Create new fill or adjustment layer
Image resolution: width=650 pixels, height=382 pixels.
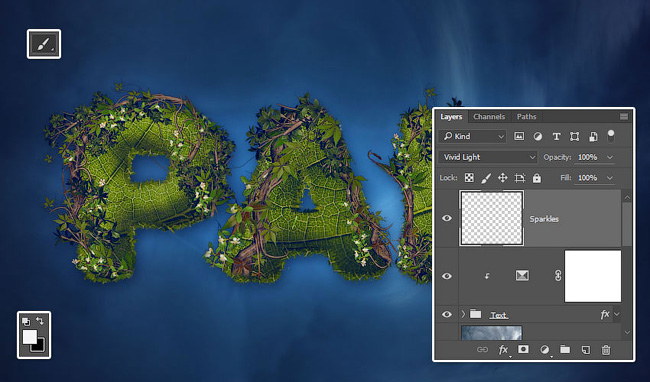click(x=545, y=350)
